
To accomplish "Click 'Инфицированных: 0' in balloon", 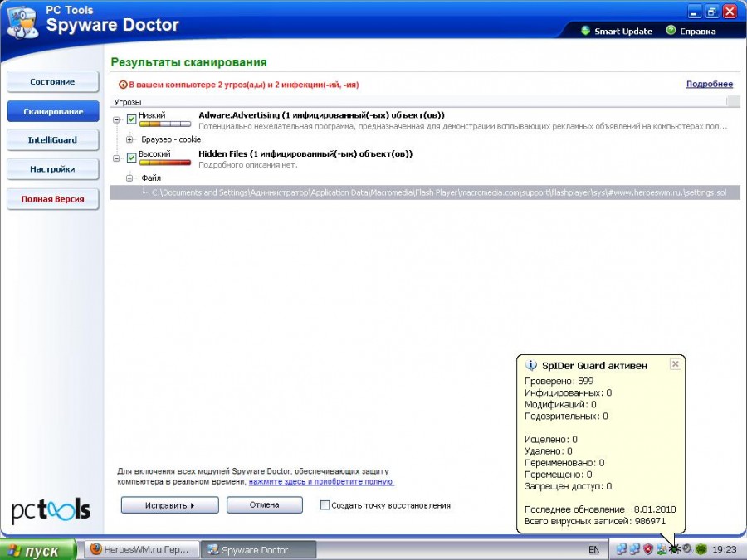I will point(568,393).
